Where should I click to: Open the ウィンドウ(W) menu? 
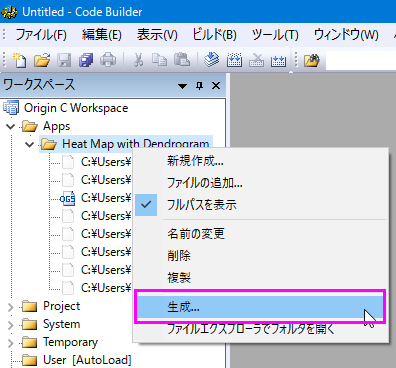point(346,35)
